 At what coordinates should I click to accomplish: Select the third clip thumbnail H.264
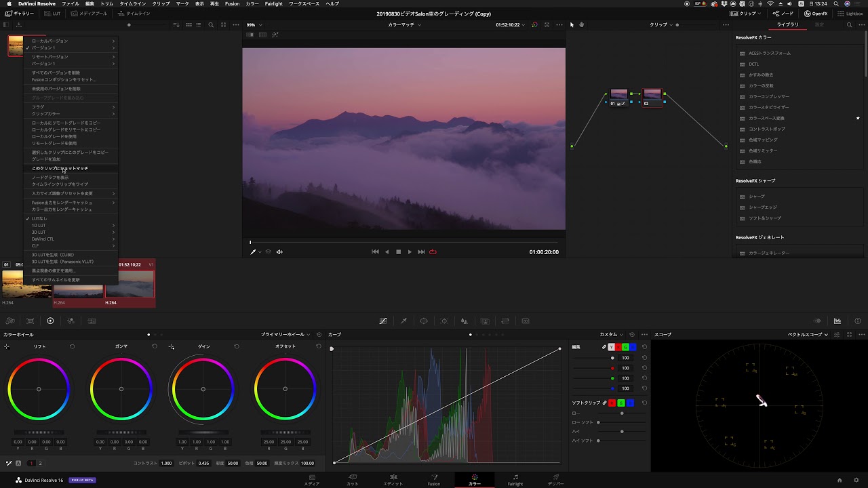pos(130,283)
